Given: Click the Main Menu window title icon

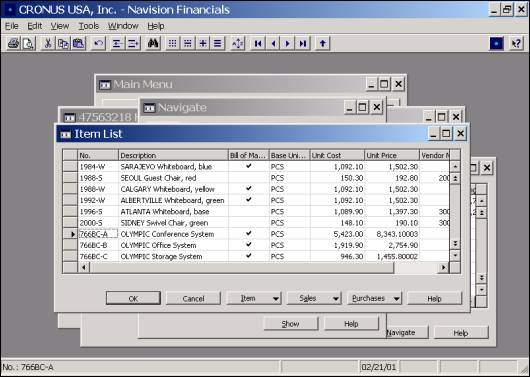Looking at the screenshot, I should [x=105, y=85].
